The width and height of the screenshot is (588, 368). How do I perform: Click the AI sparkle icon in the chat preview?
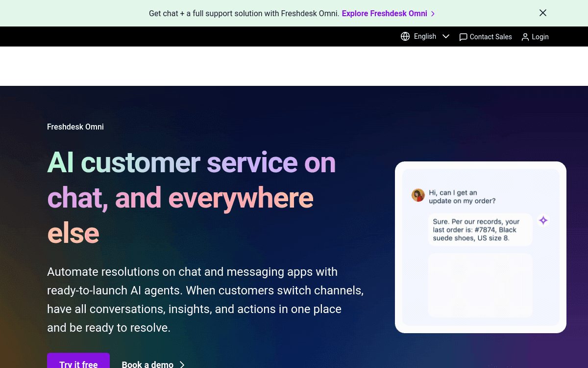pos(543,220)
